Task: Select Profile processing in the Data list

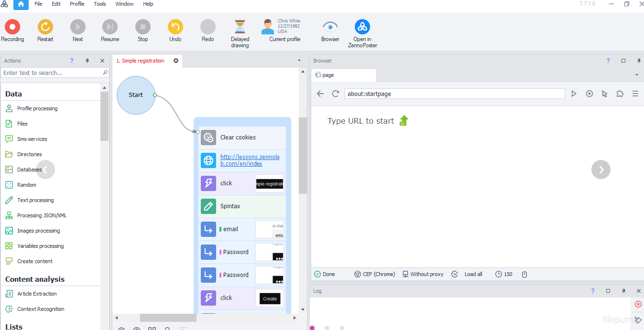Action: pos(37,108)
